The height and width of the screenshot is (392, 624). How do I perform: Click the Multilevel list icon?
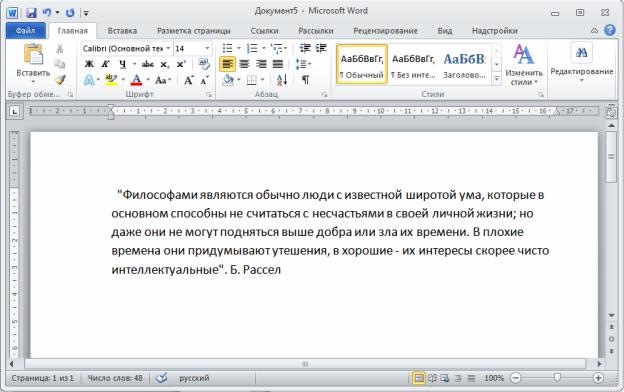[x=277, y=49]
